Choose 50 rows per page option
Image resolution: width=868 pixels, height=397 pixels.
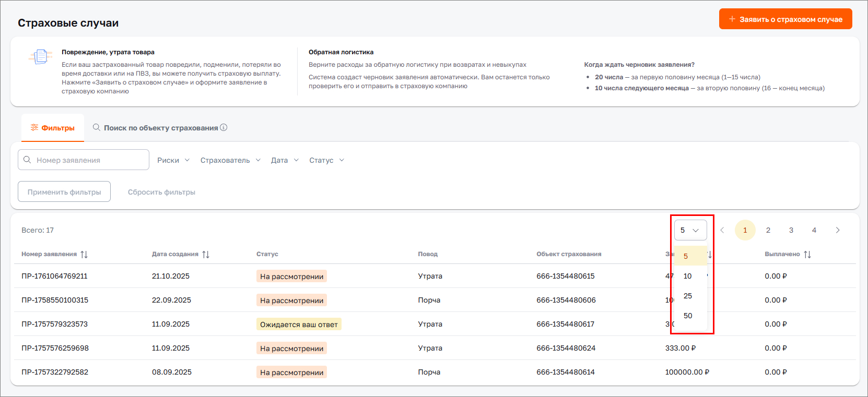coord(688,316)
